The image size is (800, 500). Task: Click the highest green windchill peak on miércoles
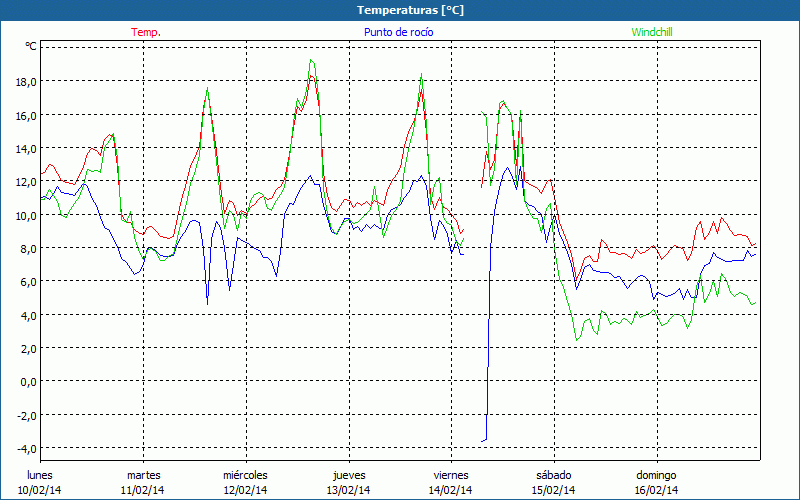[311, 61]
